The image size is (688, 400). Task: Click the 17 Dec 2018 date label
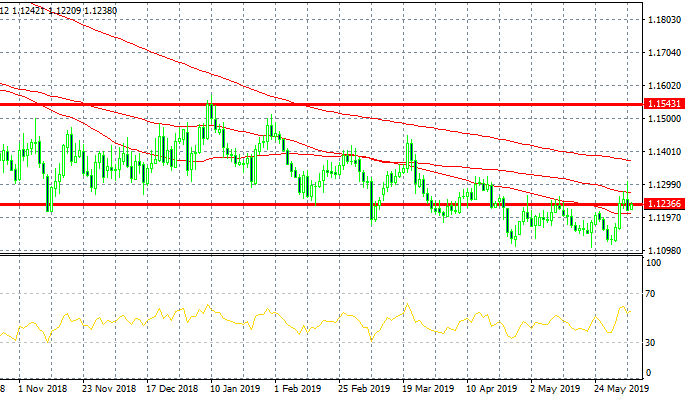click(x=176, y=388)
